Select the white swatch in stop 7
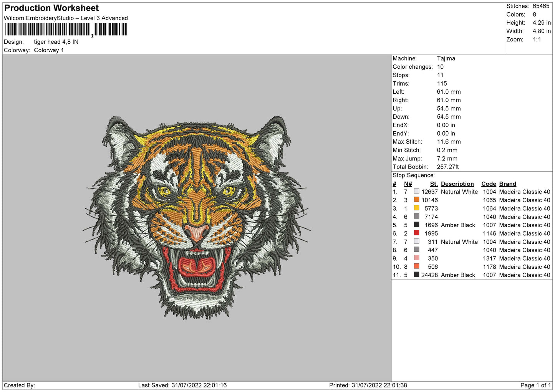 coord(416,241)
